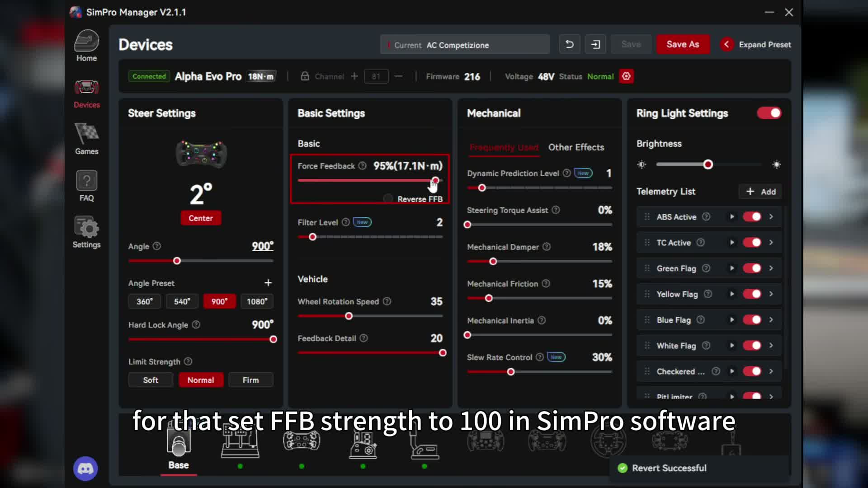Open the Home page from sidebar

[x=86, y=46]
